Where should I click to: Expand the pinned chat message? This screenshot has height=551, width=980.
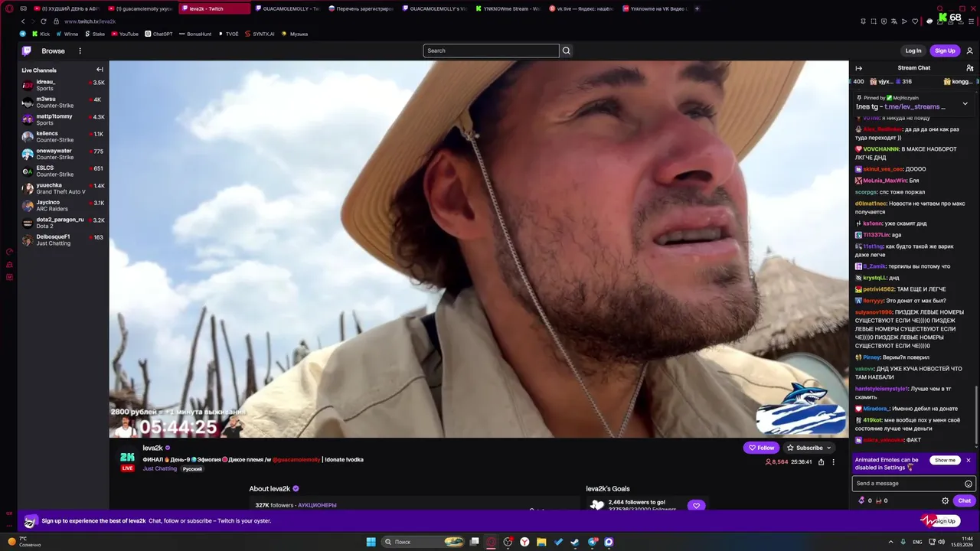965,103
